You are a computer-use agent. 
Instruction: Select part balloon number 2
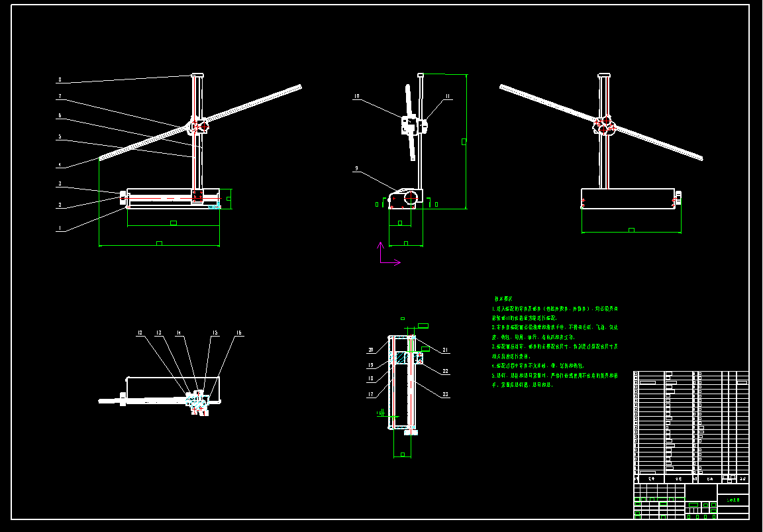[x=60, y=205]
